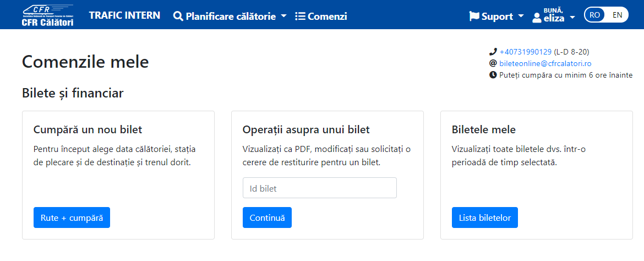Open the Lista biletelor button
The image size is (644, 261).
point(484,218)
